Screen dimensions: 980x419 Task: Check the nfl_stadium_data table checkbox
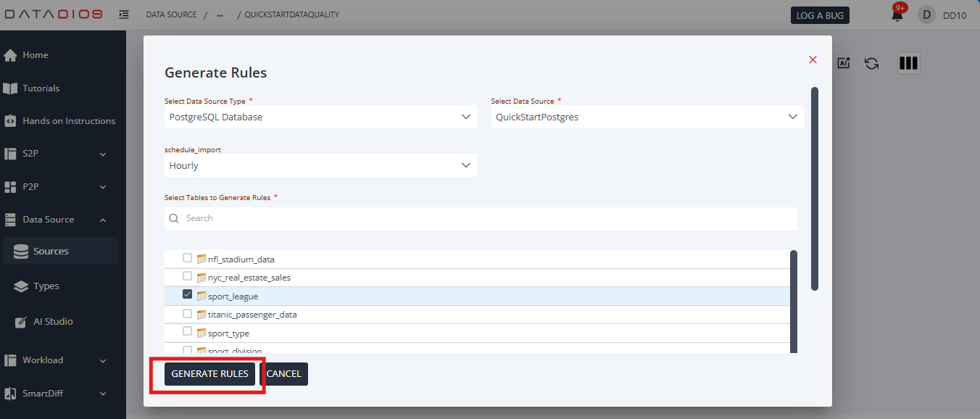coord(188,258)
